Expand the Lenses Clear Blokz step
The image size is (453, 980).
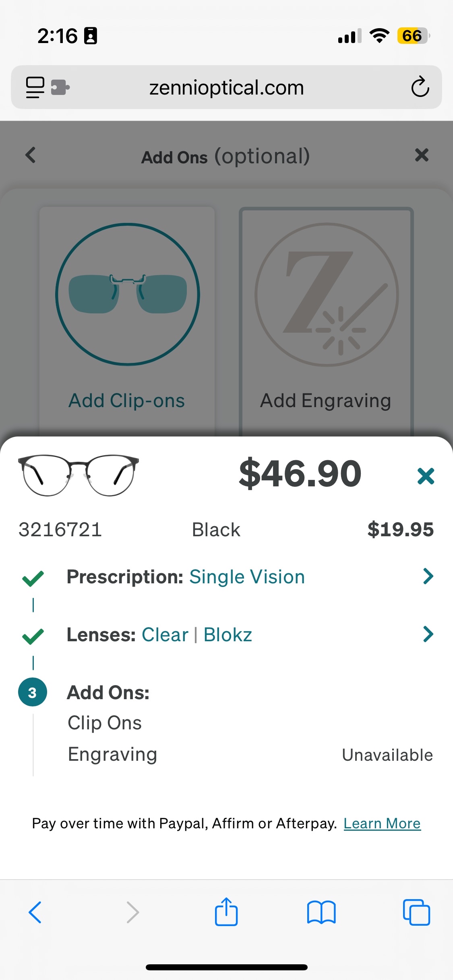pyautogui.click(x=428, y=634)
